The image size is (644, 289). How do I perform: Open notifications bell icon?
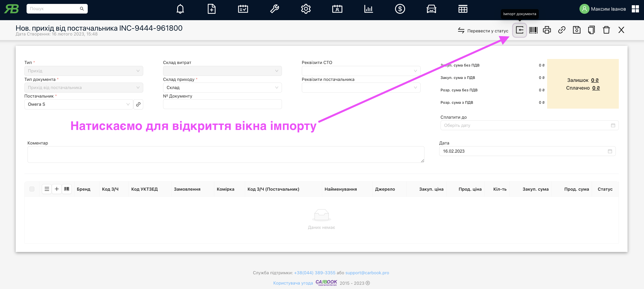pos(180,9)
